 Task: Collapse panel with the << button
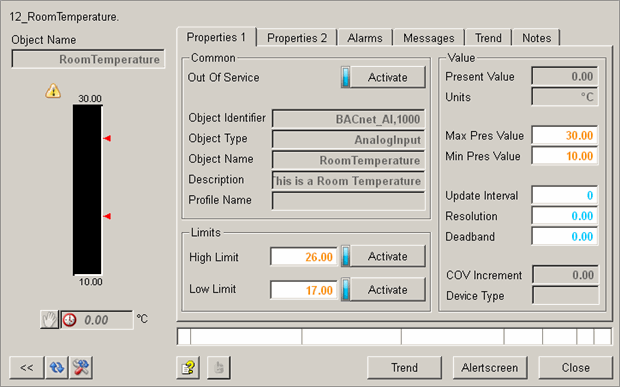(x=27, y=368)
